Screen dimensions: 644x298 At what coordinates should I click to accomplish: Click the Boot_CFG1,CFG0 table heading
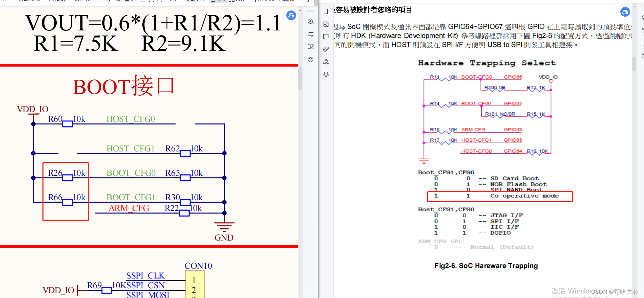point(446,173)
